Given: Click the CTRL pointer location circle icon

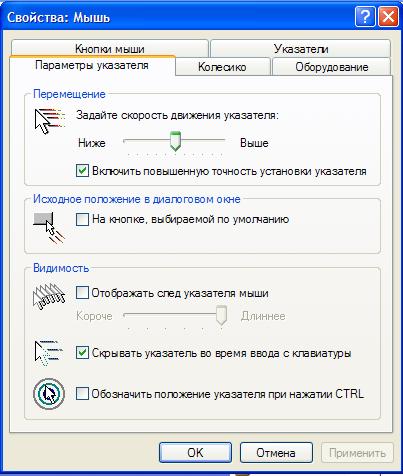Looking at the screenshot, I should coord(49,394).
